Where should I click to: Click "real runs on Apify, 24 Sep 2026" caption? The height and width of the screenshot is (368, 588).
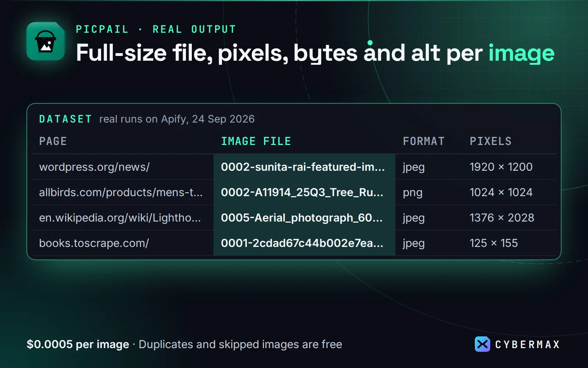point(177,119)
